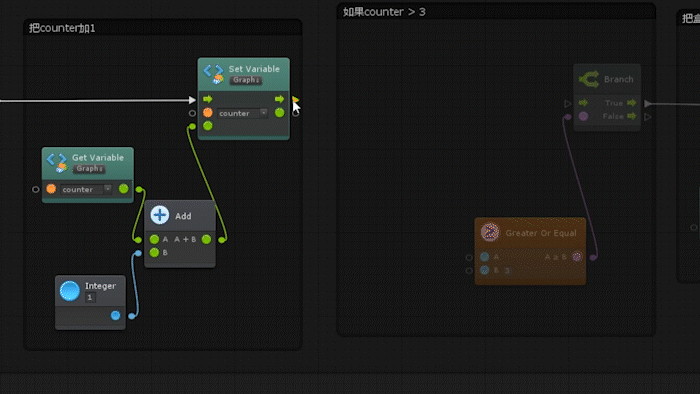
Task: Open counter name dropdown on Get Variable
Action: (x=86, y=189)
